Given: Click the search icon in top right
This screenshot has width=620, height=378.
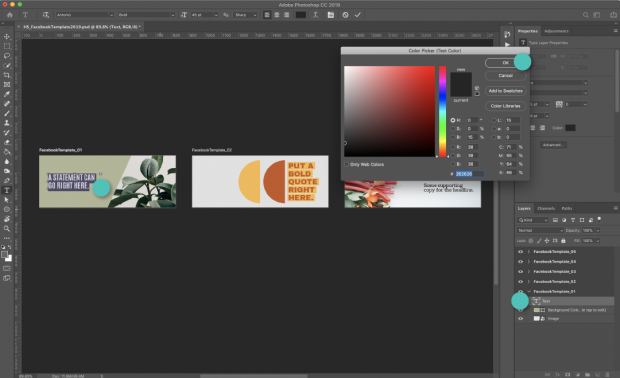Looking at the screenshot, I should pyautogui.click(x=586, y=15).
